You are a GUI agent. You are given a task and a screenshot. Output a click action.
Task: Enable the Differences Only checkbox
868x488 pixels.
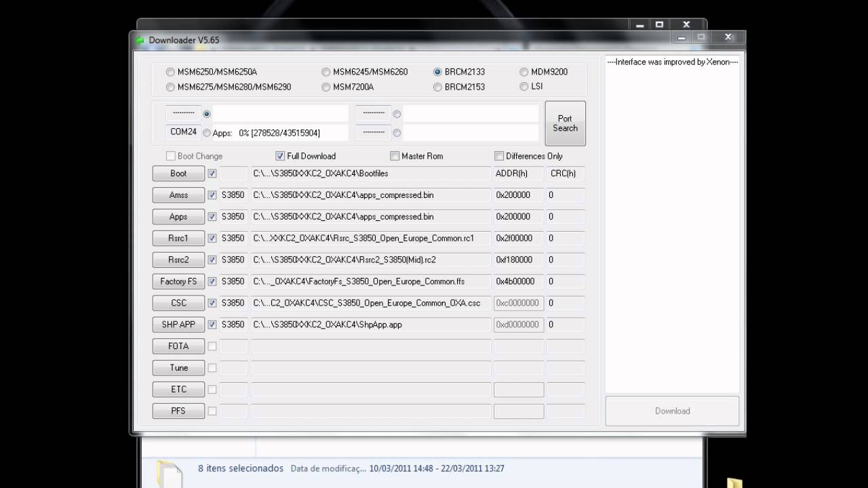(499, 156)
